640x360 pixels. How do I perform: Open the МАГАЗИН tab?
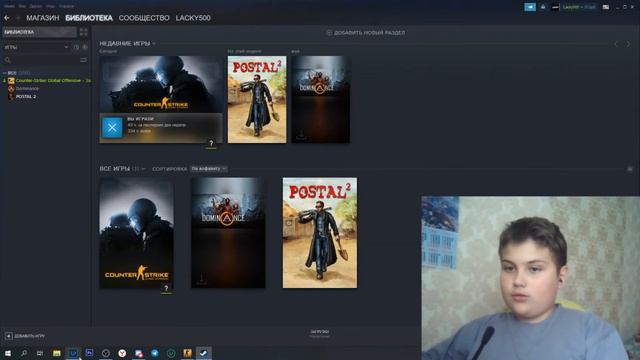[x=43, y=18]
